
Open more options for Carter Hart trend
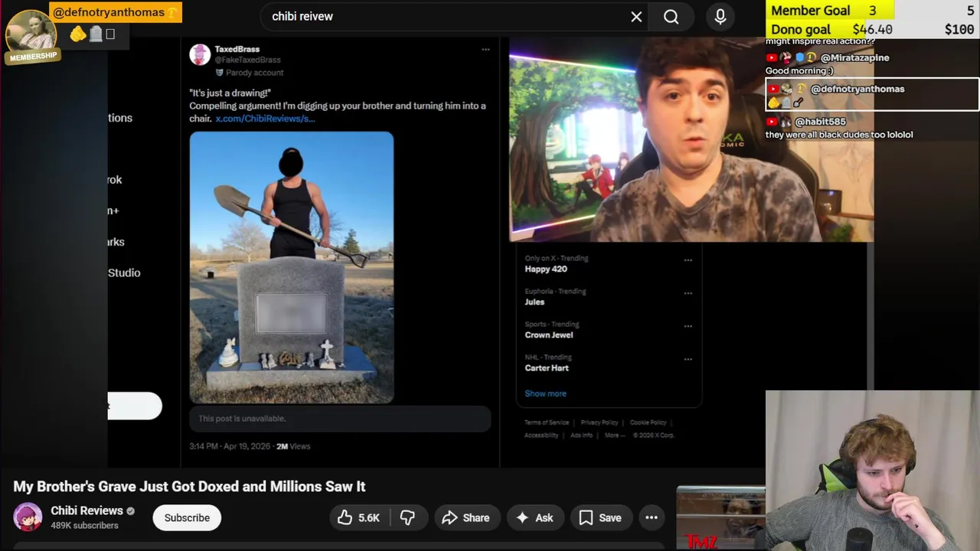click(x=688, y=359)
